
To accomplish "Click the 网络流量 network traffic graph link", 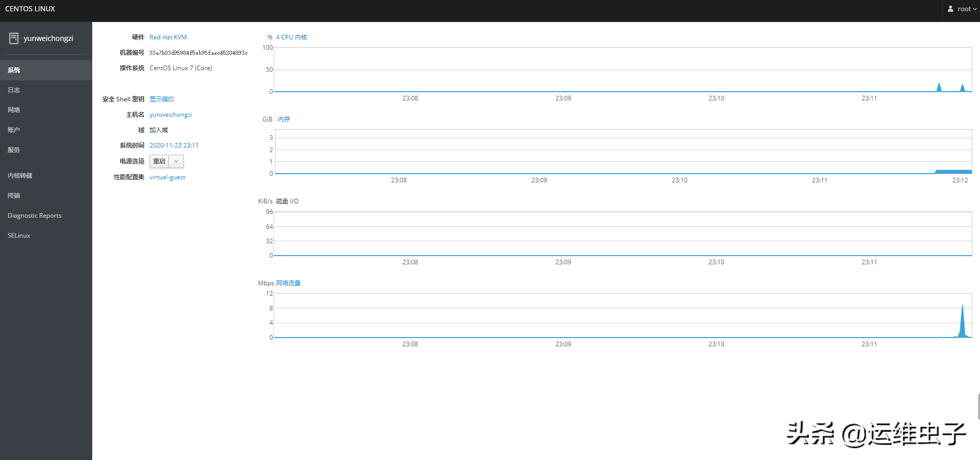I will 288,283.
